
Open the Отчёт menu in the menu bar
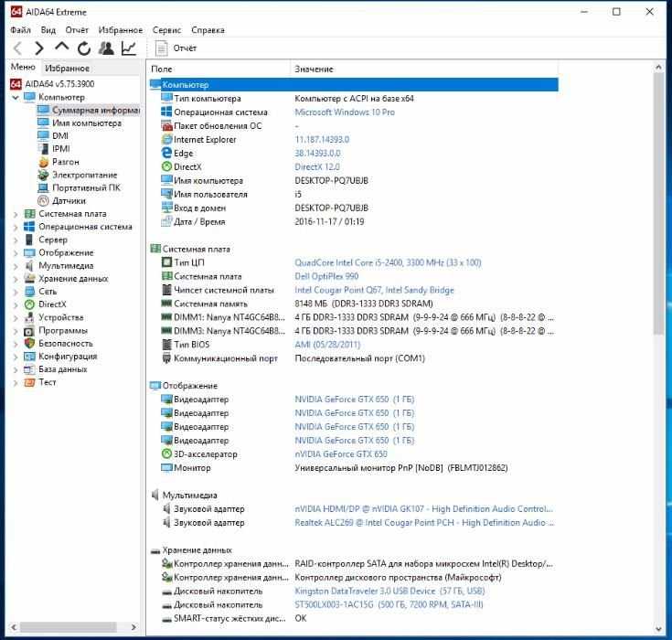(x=77, y=30)
